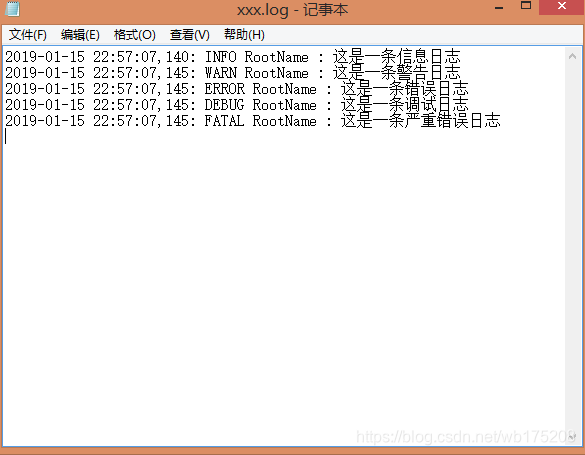Click the window title 'xxx.log - 记事本'
The height and width of the screenshot is (455, 585).
[292, 9]
